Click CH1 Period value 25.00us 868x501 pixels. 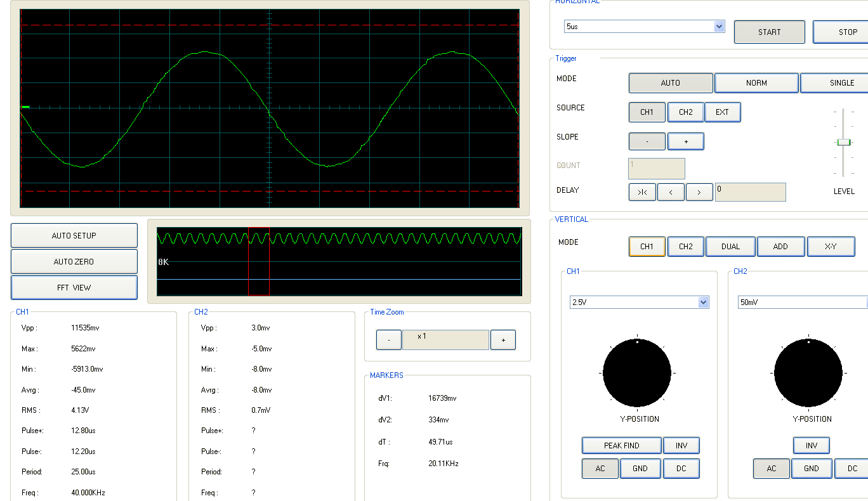[83, 472]
